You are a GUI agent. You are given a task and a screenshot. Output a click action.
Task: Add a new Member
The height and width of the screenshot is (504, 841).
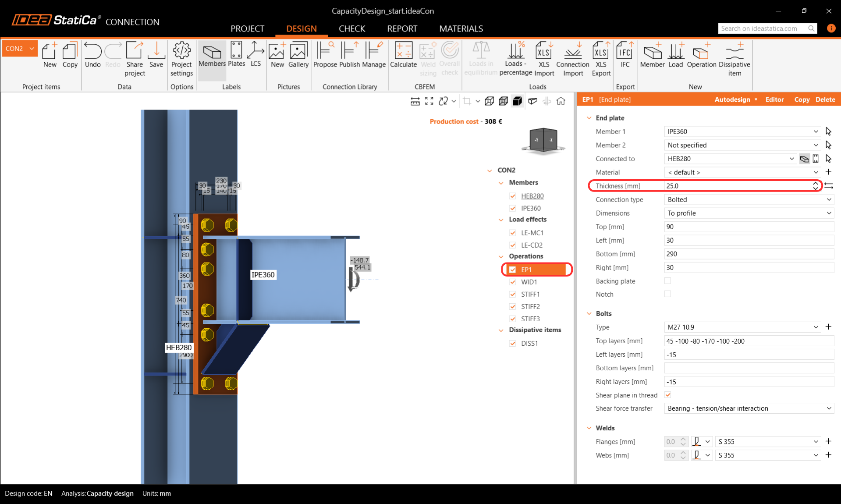pos(652,55)
